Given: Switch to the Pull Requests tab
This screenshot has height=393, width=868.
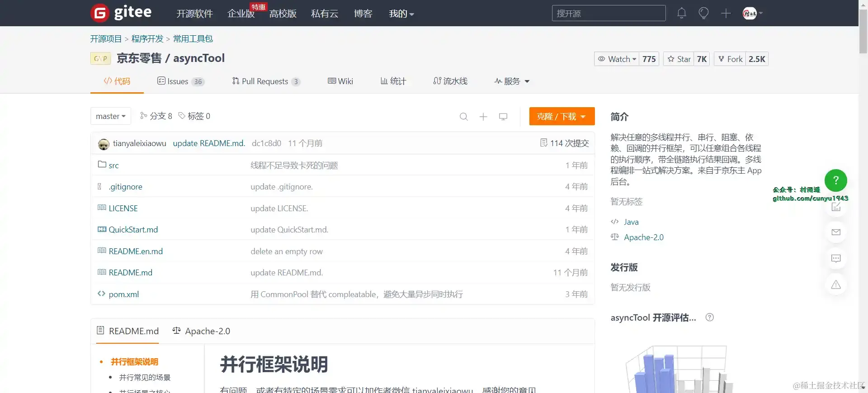Looking at the screenshot, I should coord(266,81).
